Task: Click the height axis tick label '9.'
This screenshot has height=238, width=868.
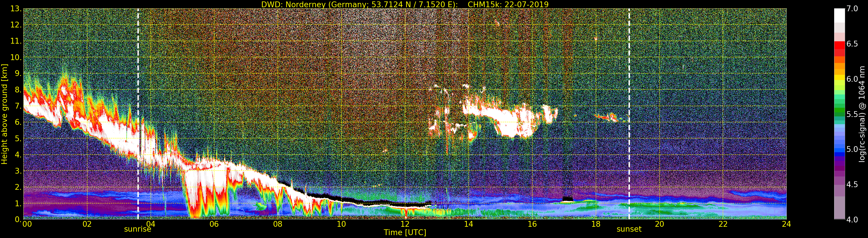Action: pyautogui.click(x=18, y=73)
